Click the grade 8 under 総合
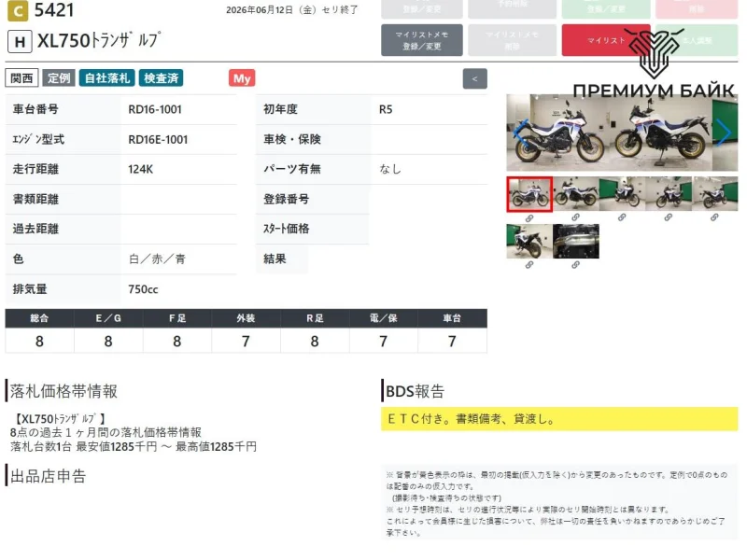747x560 pixels. coord(39,341)
